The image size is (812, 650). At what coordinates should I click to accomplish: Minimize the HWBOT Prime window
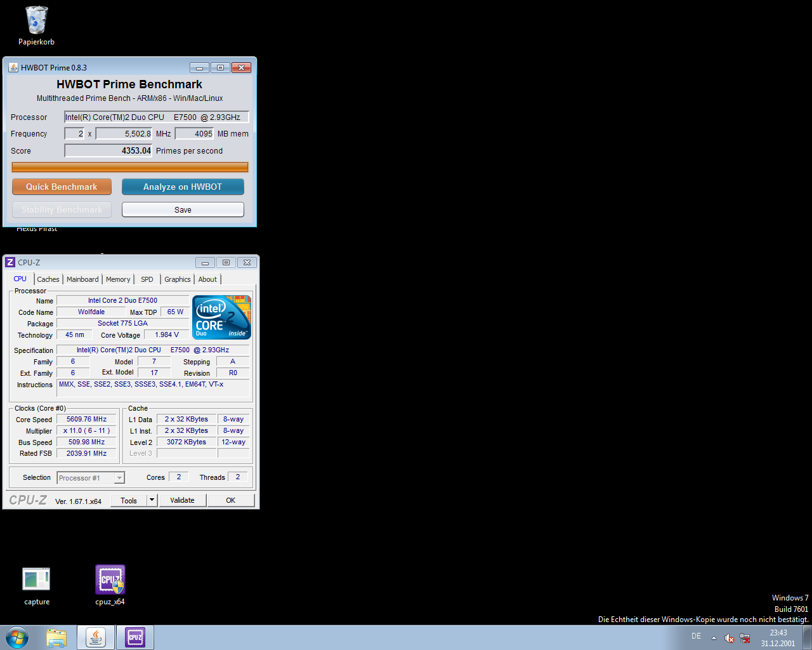click(199, 67)
